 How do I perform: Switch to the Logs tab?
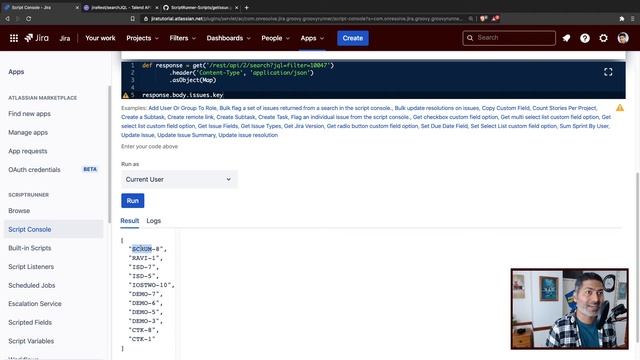[x=153, y=221]
